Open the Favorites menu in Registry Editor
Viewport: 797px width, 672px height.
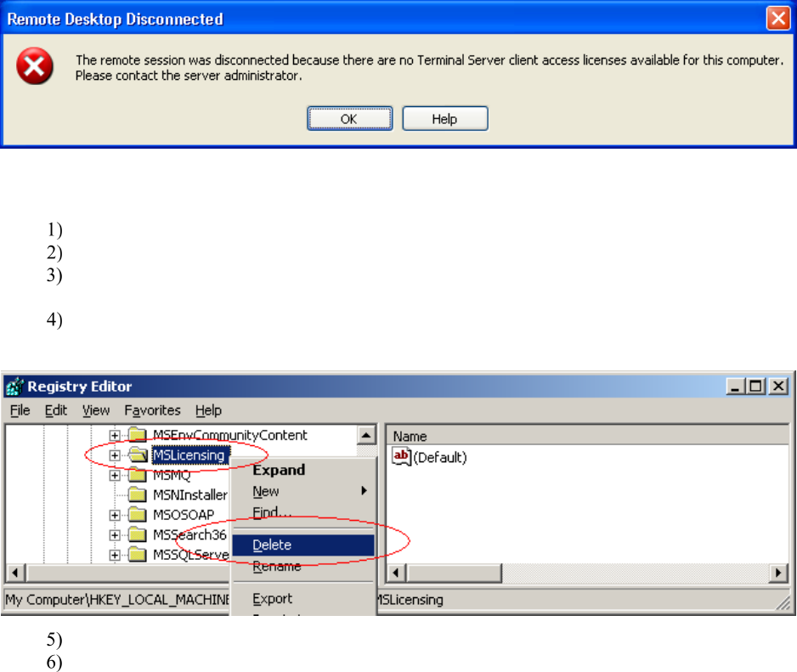coord(152,410)
